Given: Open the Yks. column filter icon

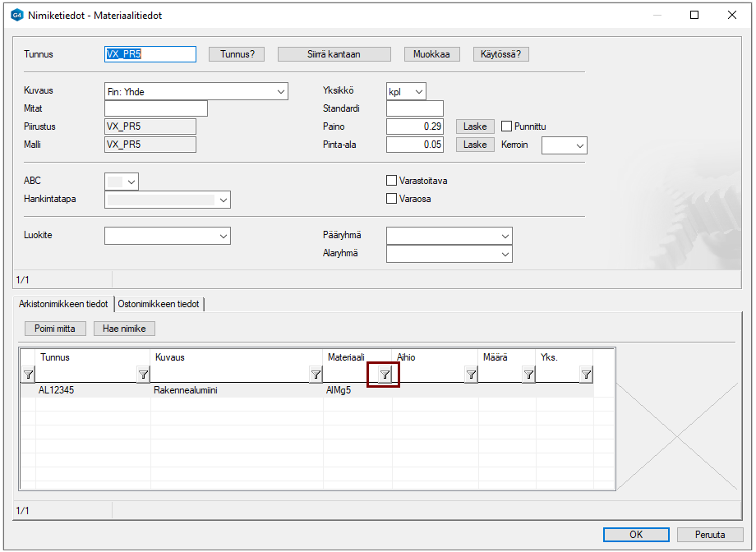Looking at the screenshot, I should [x=586, y=375].
